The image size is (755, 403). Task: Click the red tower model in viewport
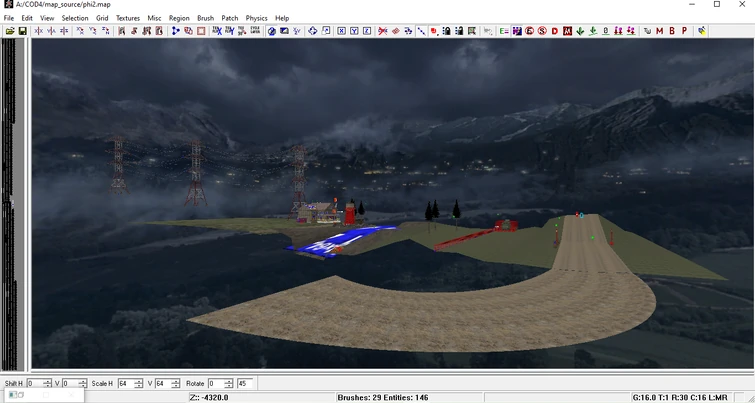pos(350,215)
